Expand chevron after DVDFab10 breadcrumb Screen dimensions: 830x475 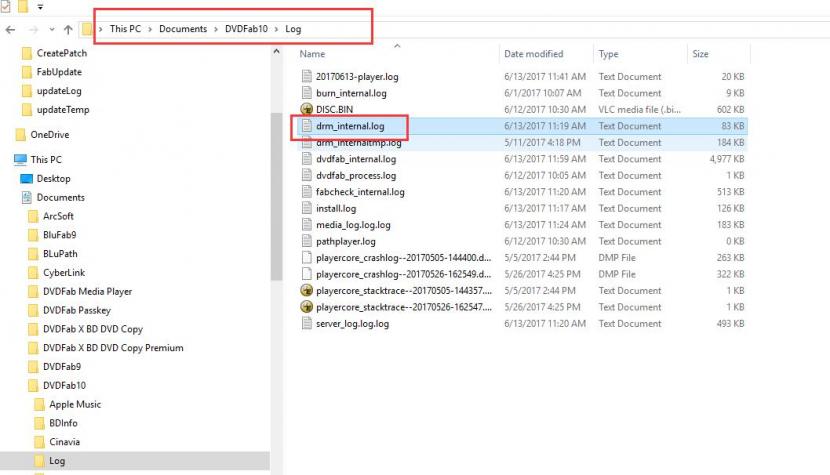276,29
